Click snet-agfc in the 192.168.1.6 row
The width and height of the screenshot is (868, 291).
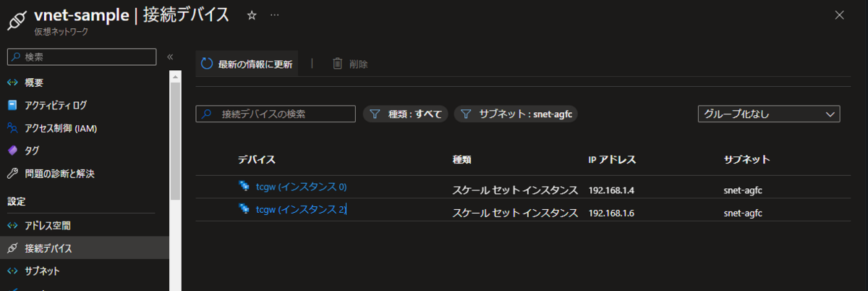coord(744,213)
